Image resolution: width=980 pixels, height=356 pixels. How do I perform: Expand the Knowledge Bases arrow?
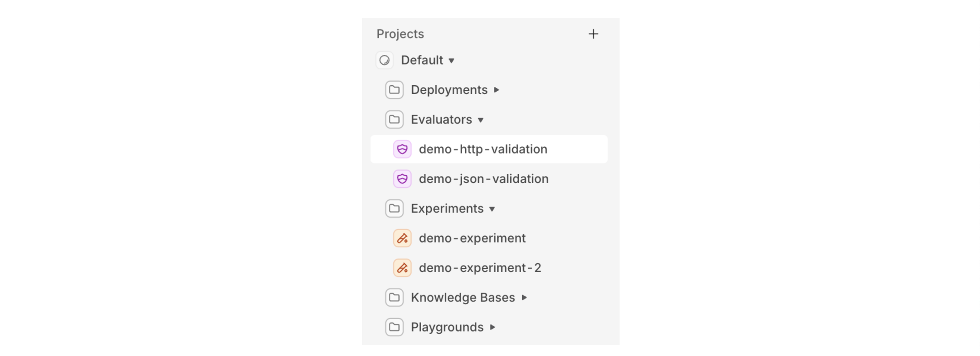524,297
